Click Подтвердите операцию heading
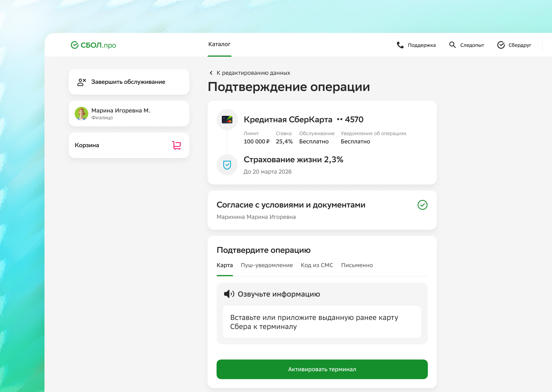The image size is (552, 392). tap(263, 250)
